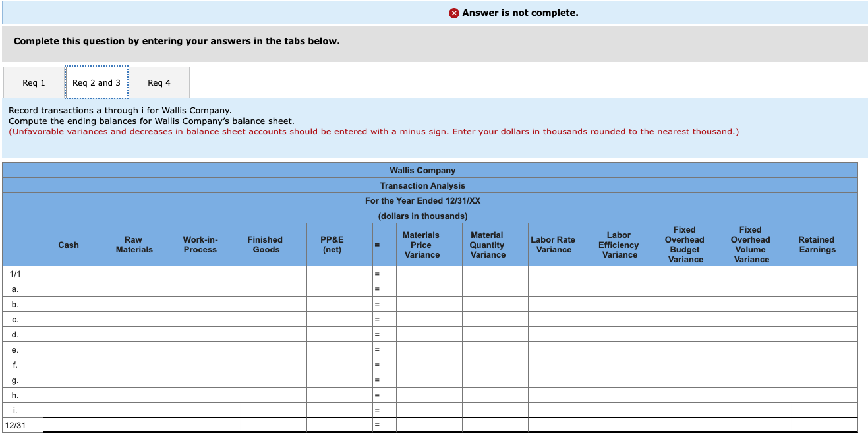Open the Req 1 tab
This screenshot has width=868, height=439.
point(34,82)
